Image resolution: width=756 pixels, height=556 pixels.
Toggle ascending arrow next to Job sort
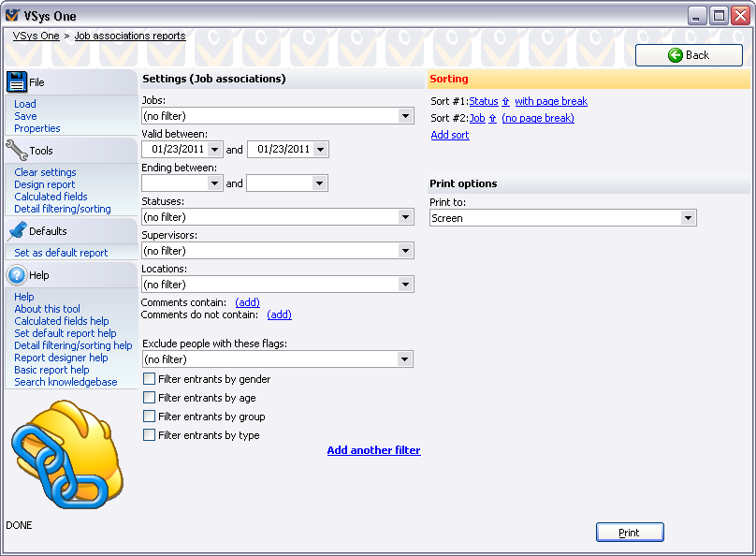click(x=493, y=118)
